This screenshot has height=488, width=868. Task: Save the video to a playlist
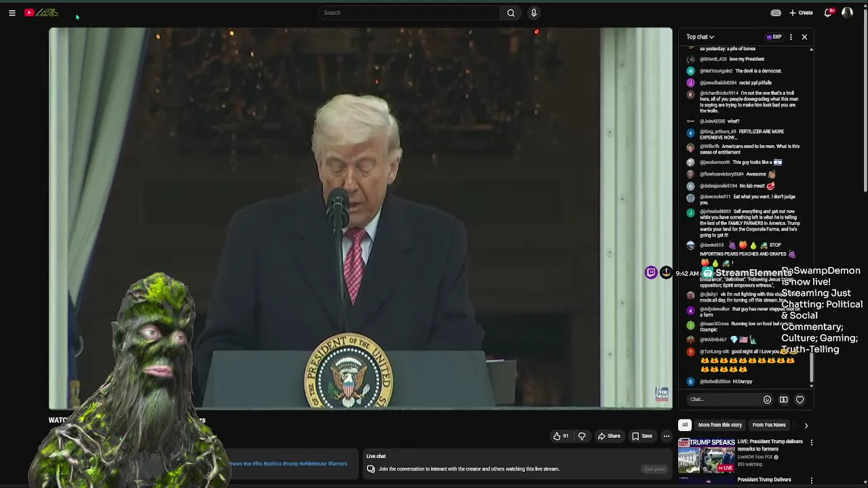coord(642,436)
